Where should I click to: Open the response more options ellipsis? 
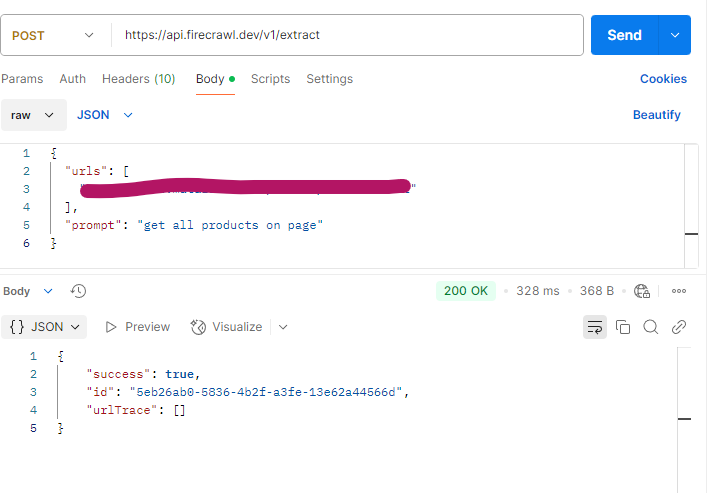tap(679, 291)
